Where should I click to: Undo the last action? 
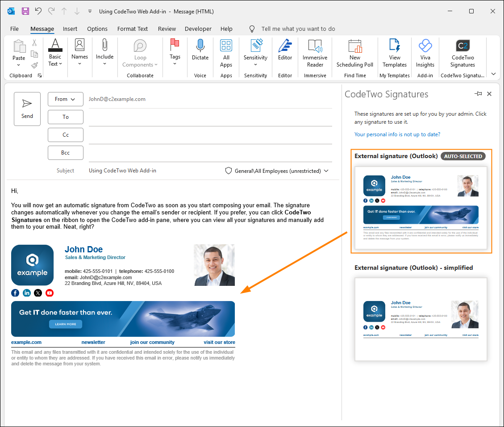point(38,11)
